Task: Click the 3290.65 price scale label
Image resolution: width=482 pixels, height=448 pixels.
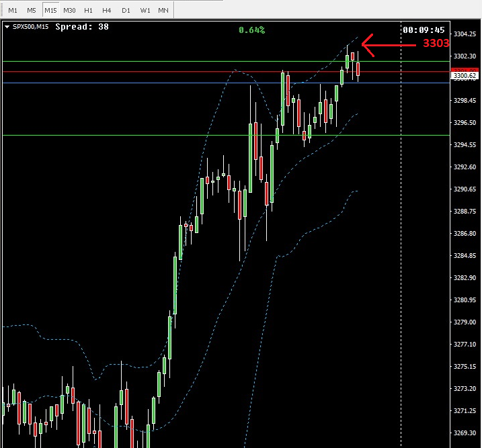Action: click(x=465, y=189)
